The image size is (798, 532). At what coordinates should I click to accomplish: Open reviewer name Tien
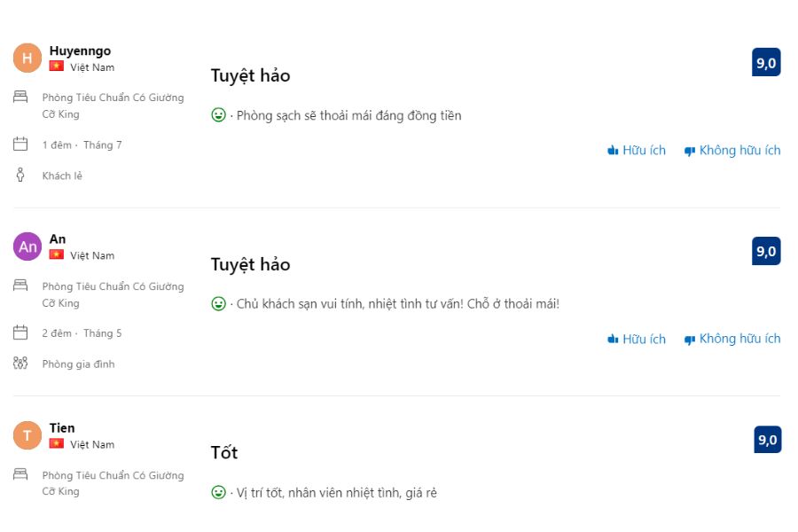[62, 427]
